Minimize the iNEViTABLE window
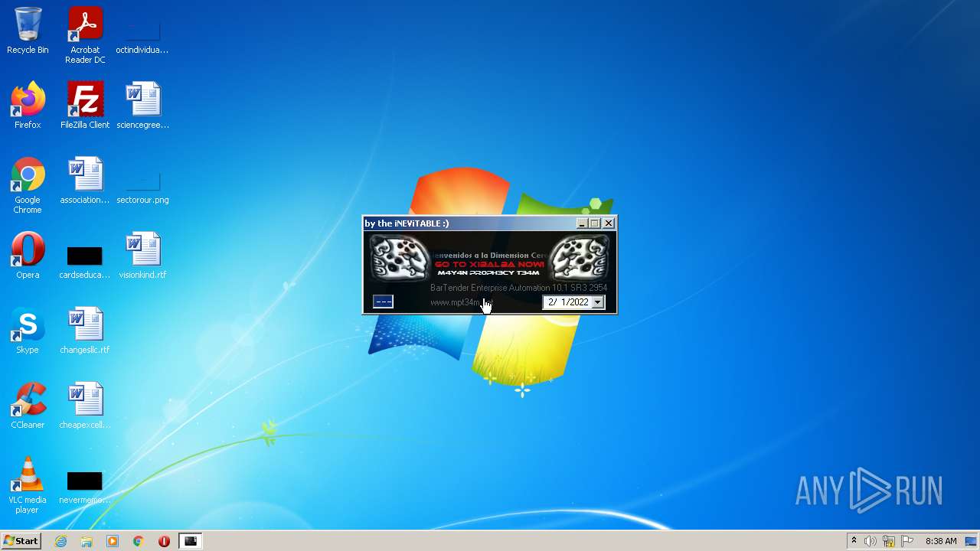This screenshot has width=980, height=551. [581, 223]
